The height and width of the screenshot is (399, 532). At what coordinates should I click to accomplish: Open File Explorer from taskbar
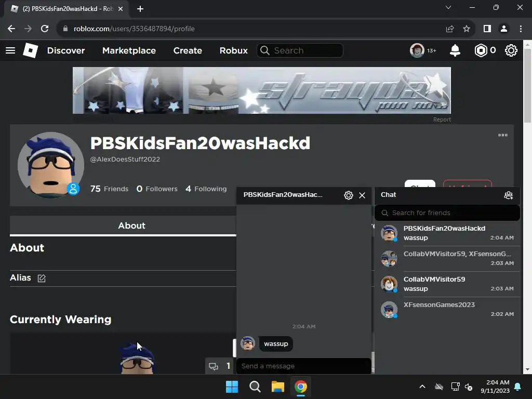pos(278,387)
